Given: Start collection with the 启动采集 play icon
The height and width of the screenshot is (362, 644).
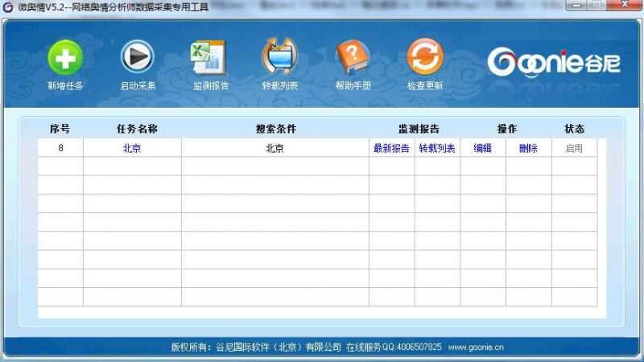Looking at the screenshot, I should point(138,56).
